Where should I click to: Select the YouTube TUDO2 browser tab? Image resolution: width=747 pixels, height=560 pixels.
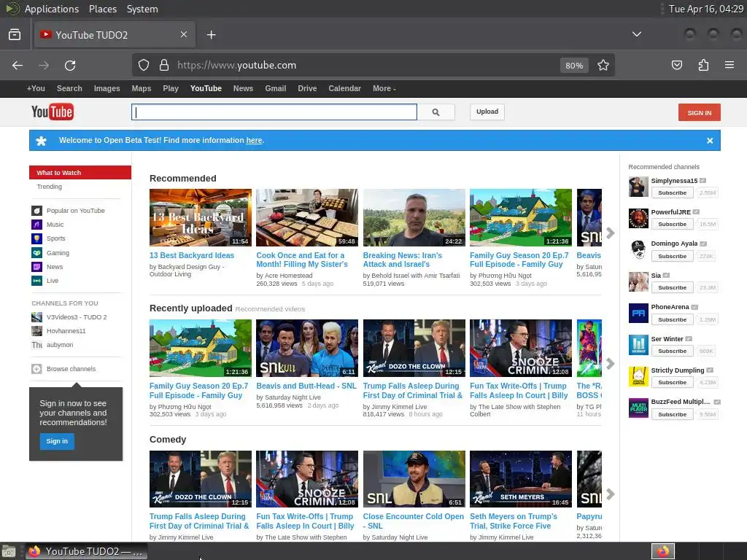(115, 35)
